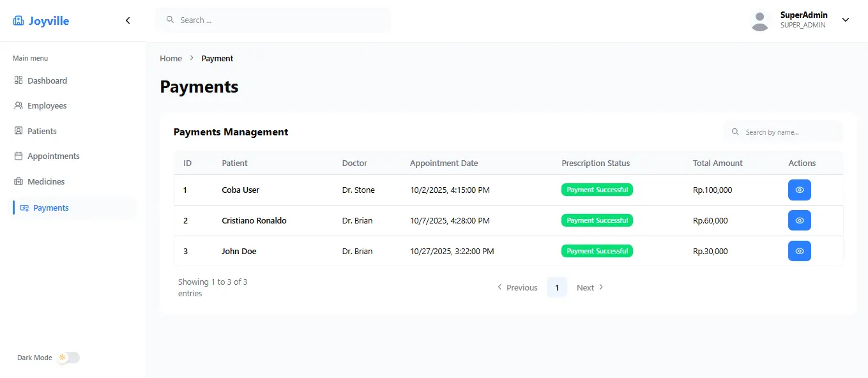This screenshot has height=378, width=868.
Task: Select page 1 in pagination
Action: [x=556, y=287]
